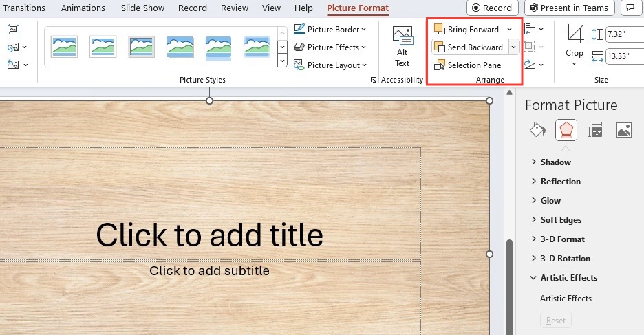This screenshot has height=335, width=644.
Task: Click the 'Click to add subtitle' placeholder
Action: coord(209,270)
